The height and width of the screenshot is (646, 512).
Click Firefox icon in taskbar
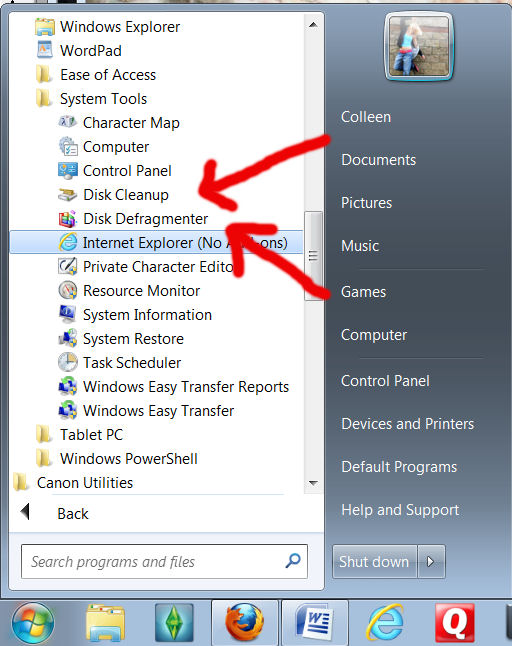tap(245, 622)
